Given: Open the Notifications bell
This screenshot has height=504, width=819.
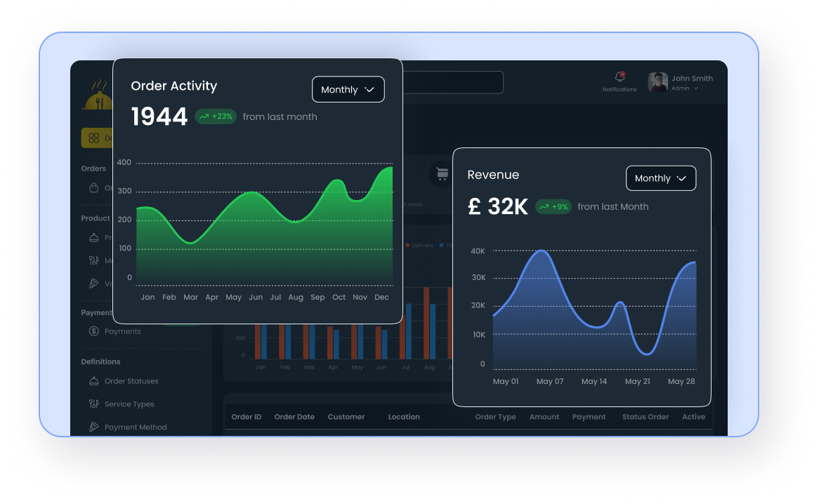Looking at the screenshot, I should pos(620,77).
